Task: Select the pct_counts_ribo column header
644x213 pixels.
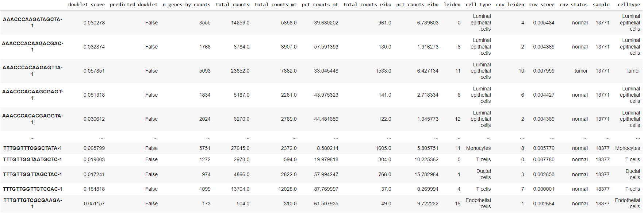Action: tap(417, 5)
